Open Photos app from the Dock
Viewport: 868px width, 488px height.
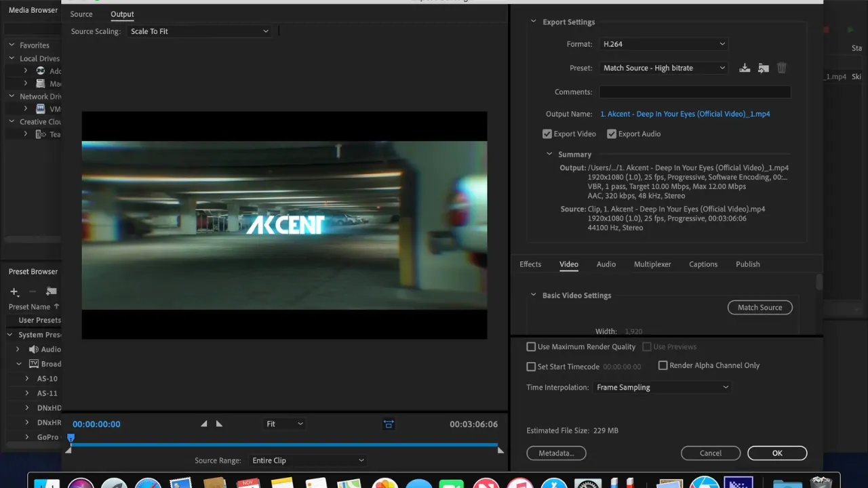tap(385, 483)
